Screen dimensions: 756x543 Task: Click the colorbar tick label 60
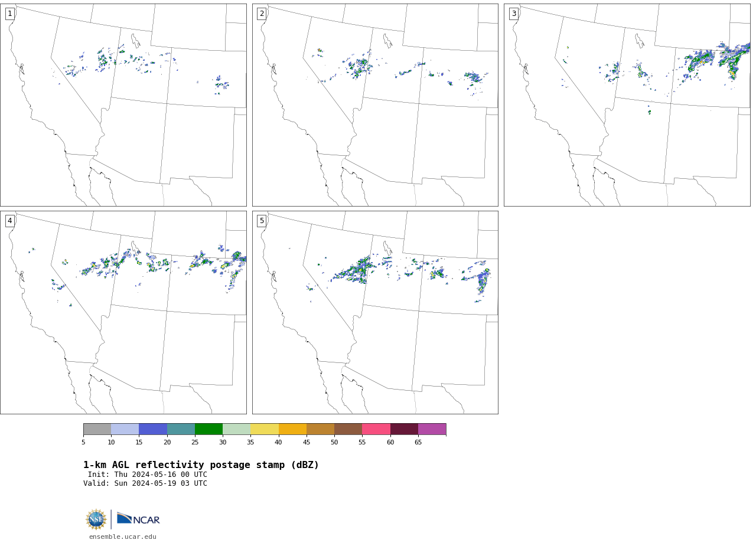click(390, 442)
